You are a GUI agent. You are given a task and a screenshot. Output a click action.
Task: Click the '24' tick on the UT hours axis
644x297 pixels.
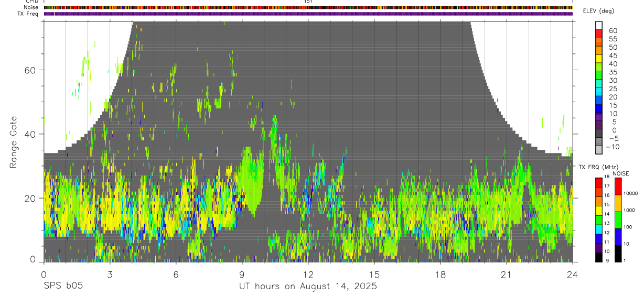pyautogui.click(x=573, y=274)
